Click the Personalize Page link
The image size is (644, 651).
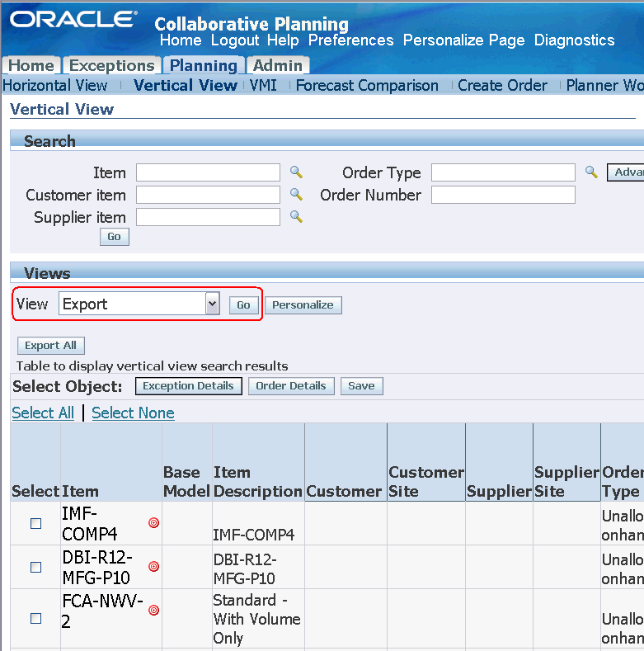coord(464,40)
